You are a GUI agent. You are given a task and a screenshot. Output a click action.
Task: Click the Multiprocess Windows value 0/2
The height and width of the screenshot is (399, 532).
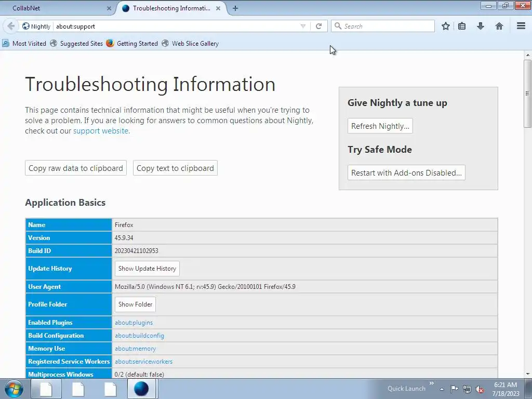tap(139, 375)
